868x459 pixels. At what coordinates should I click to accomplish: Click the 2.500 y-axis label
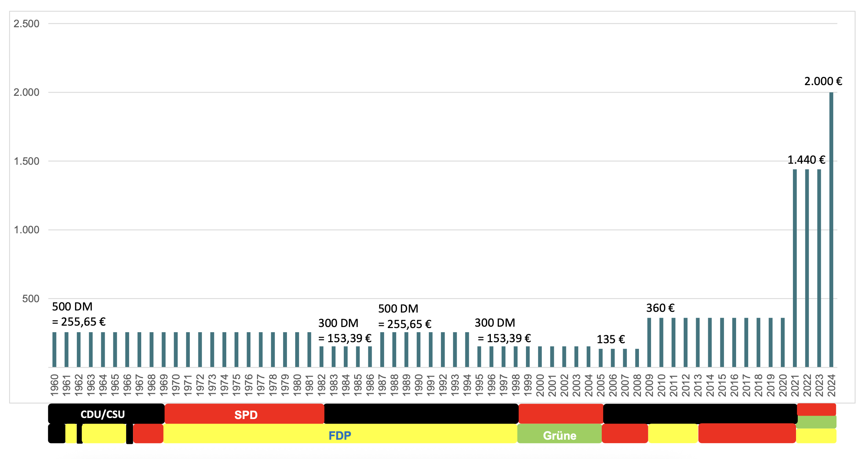pos(27,24)
